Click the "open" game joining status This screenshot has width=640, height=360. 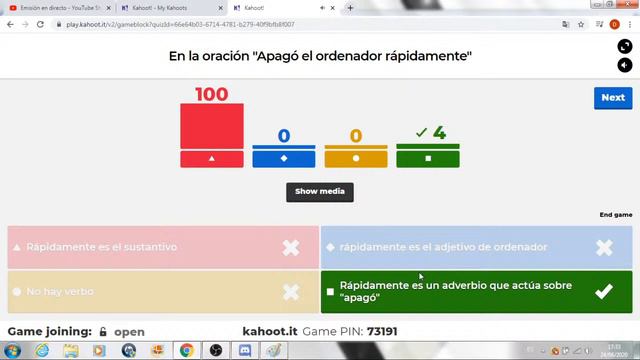pos(129,332)
